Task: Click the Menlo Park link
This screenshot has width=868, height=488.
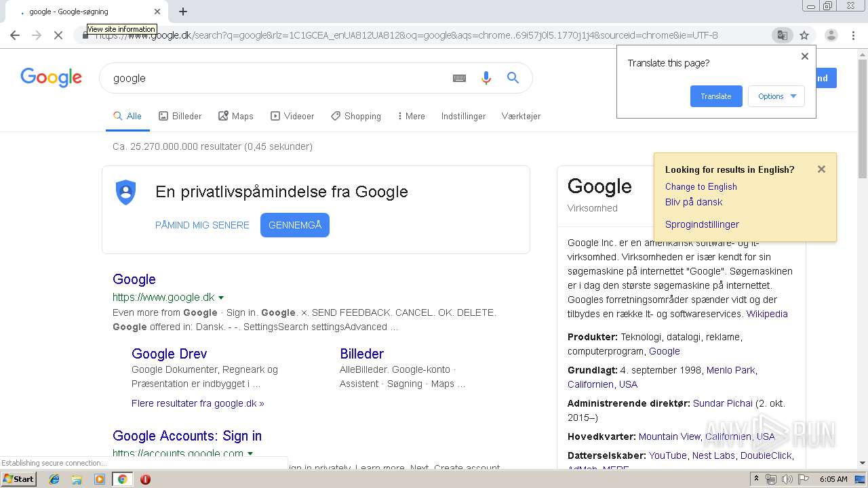Action: (730, 370)
